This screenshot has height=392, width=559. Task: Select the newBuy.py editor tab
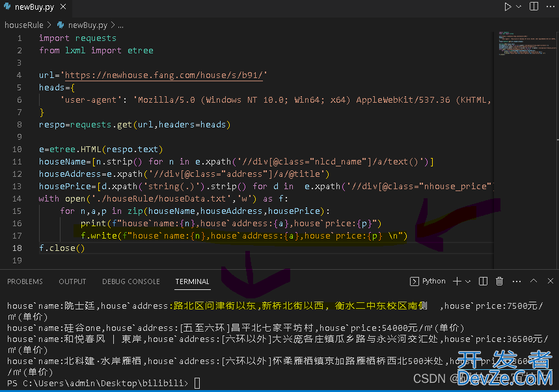point(34,7)
